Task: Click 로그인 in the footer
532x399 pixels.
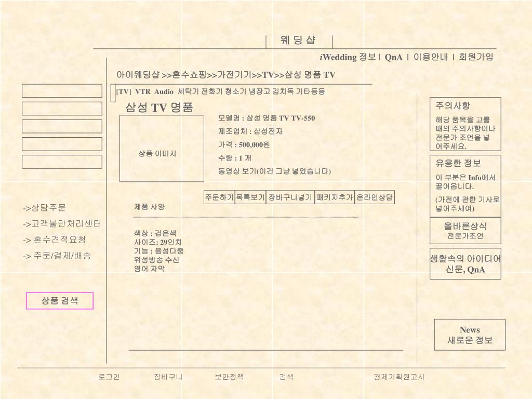Action: coord(109,377)
